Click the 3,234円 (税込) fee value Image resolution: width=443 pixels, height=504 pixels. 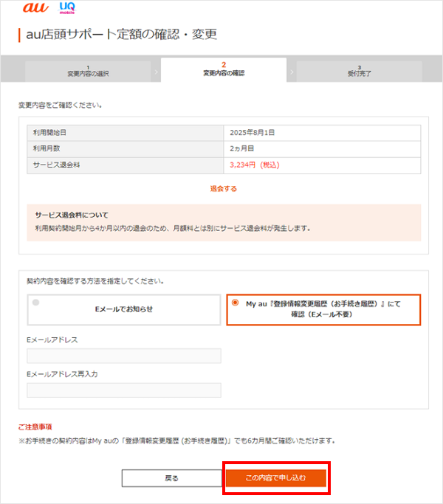(254, 165)
